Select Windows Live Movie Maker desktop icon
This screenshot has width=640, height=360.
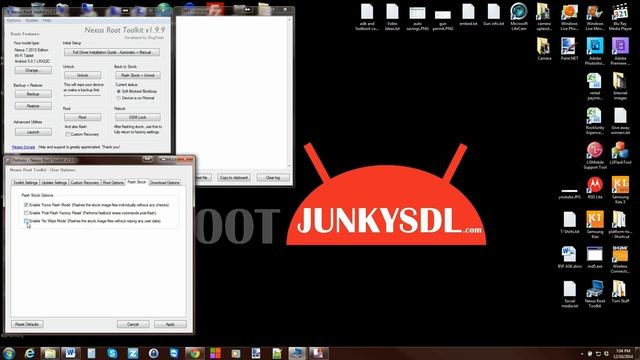pyautogui.click(x=595, y=17)
